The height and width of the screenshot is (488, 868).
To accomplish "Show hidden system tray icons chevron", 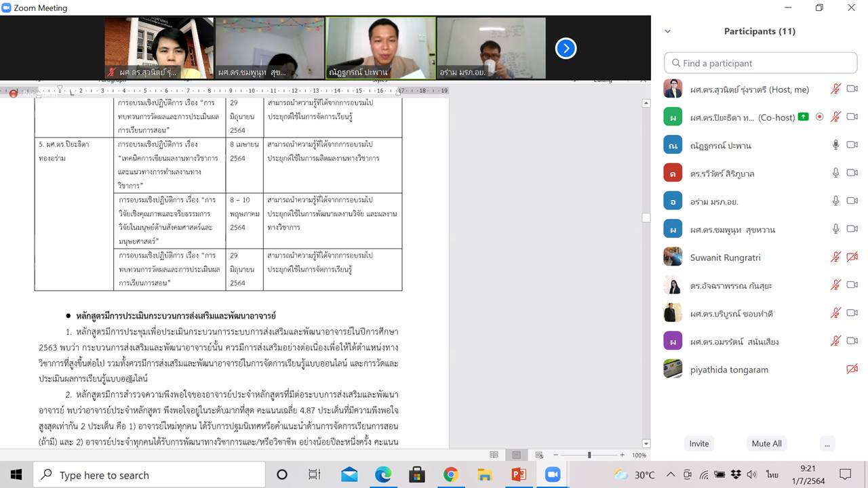I will click(x=671, y=474).
